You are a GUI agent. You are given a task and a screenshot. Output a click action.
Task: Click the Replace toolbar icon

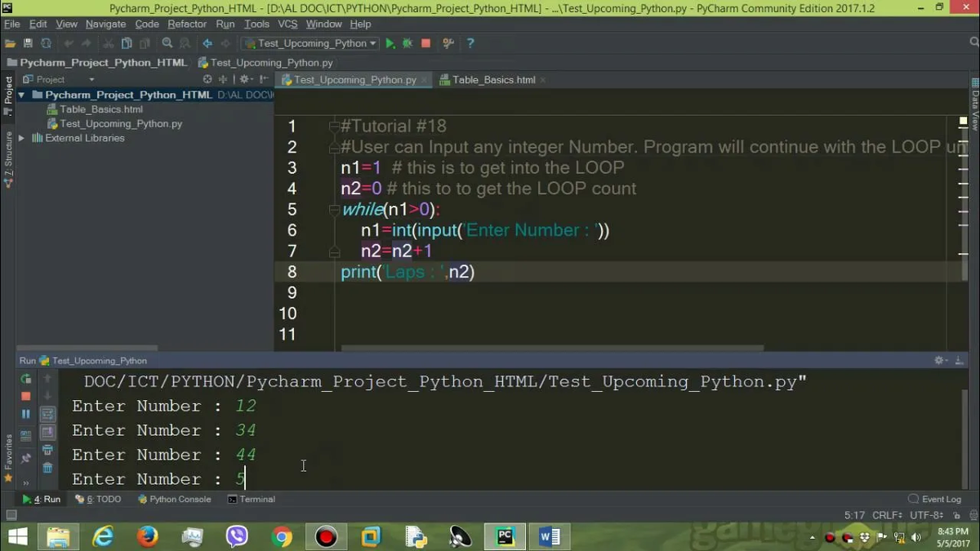click(184, 43)
